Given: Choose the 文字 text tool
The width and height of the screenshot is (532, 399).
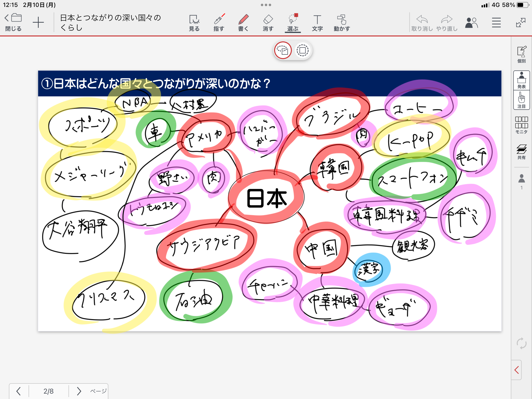Looking at the screenshot, I should (317, 23).
